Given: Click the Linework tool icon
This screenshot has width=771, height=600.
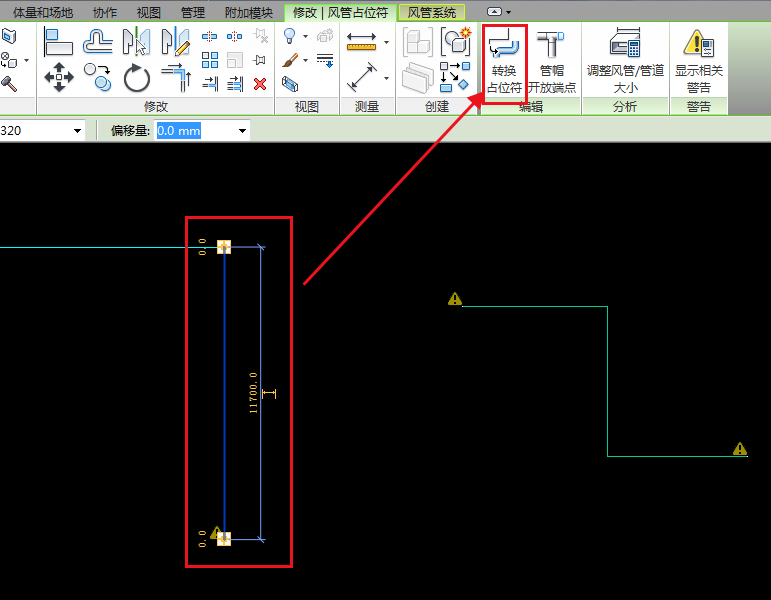Looking at the screenshot, I should click(325, 60).
